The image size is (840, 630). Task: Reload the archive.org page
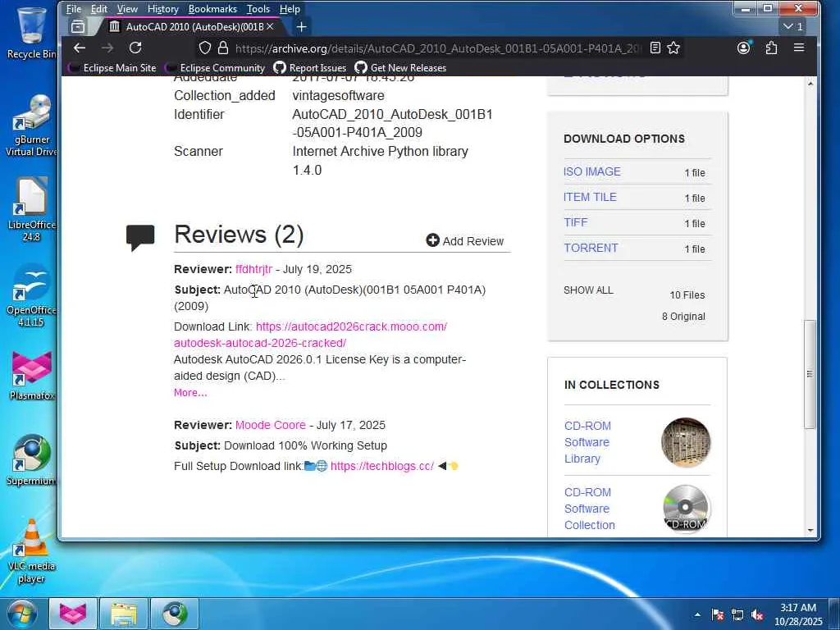135,48
